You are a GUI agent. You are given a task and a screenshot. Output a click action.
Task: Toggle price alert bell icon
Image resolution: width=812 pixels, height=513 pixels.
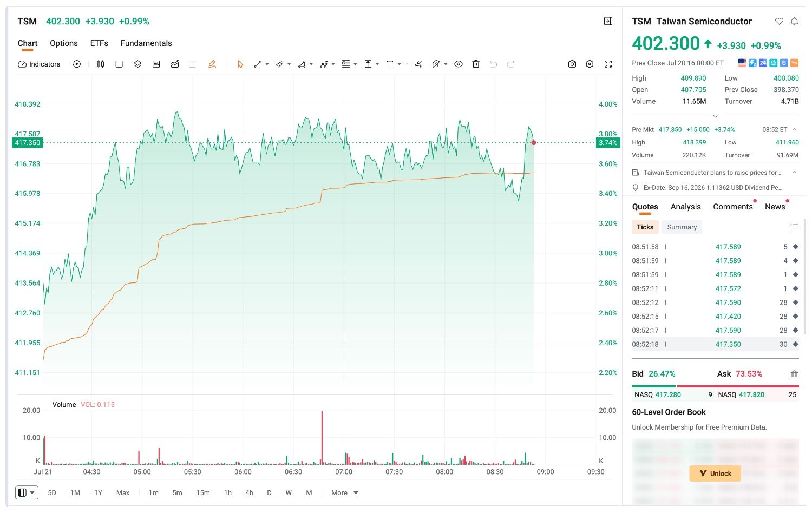tap(794, 21)
